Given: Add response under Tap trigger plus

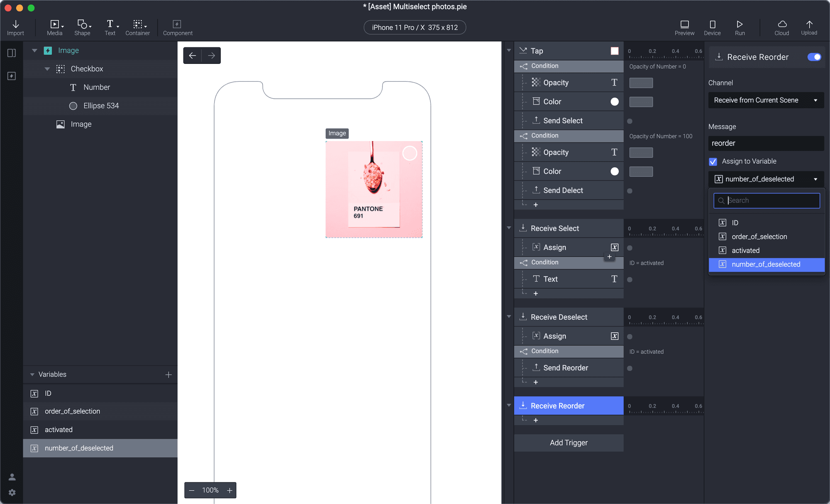Looking at the screenshot, I should pos(536,205).
